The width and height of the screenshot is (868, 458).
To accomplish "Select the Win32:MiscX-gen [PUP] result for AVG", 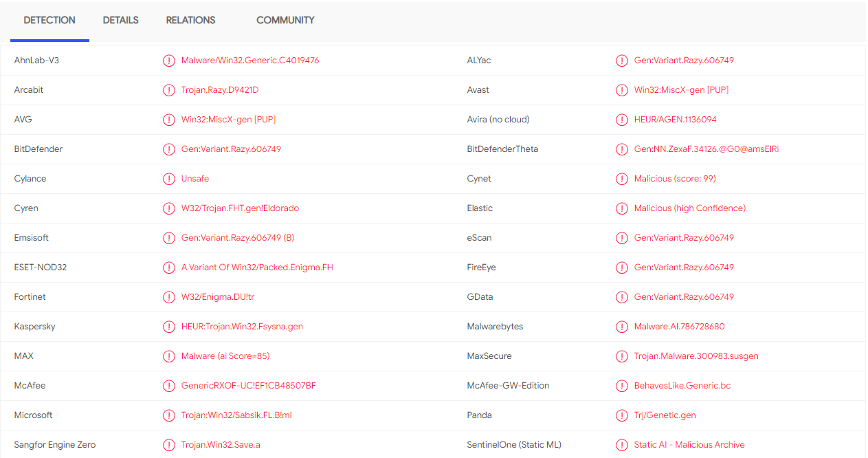I will point(229,120).
